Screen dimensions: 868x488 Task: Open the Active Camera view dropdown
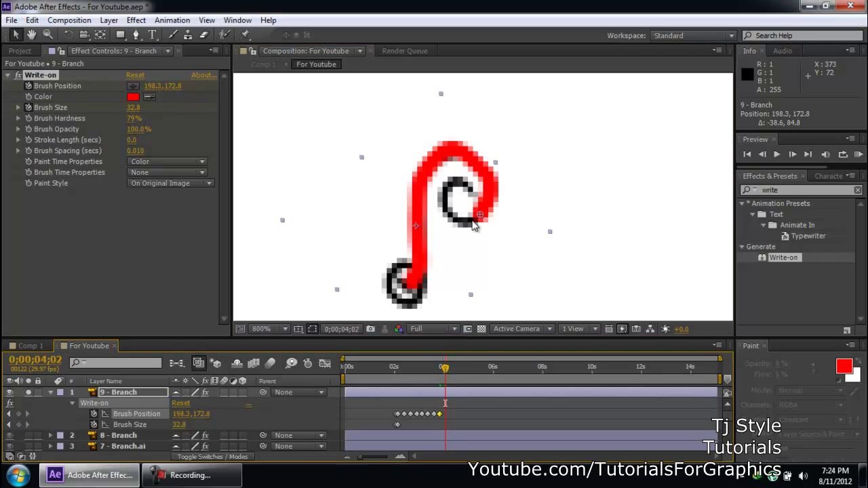pos(522,329)
